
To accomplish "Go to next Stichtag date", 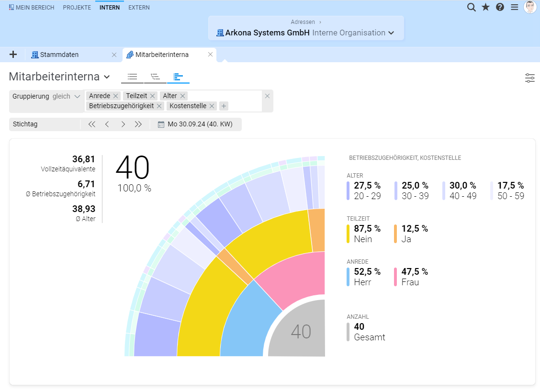I will pos(123,124).
